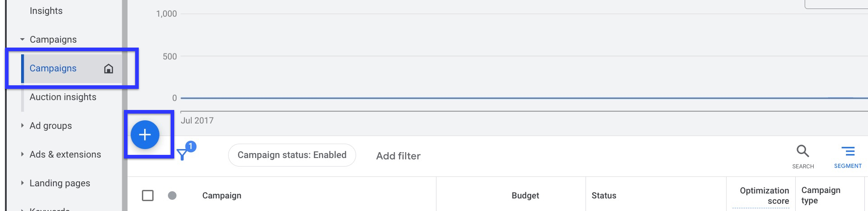This screenshot has height=211, width=868.
Task: Click the Search magnifier icon
Action: [x=803, y=151]
